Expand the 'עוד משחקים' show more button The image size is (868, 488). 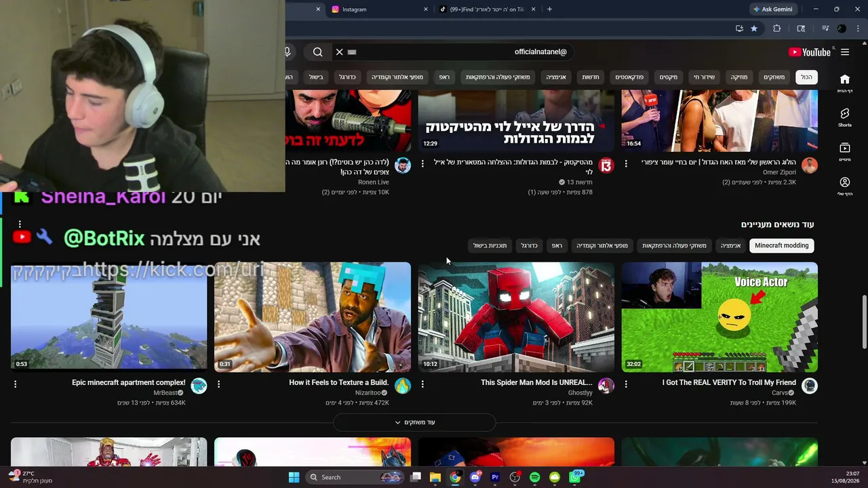pyautogui.click(x=414, y=422)
